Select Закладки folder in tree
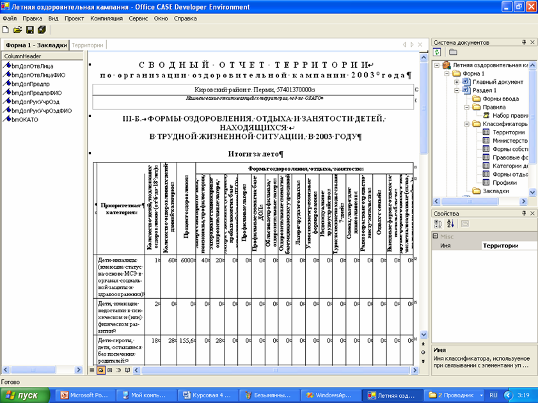 495,191
